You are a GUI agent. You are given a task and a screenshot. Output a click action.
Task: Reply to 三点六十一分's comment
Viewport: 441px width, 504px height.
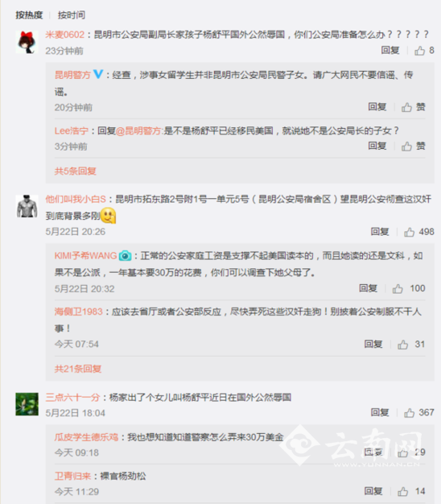click(x=380, y=412)
